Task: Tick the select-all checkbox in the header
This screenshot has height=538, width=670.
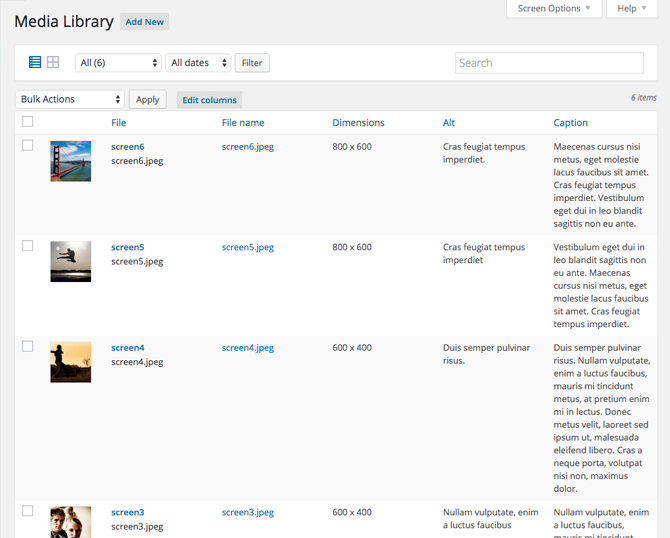Action: pos(27,122)
